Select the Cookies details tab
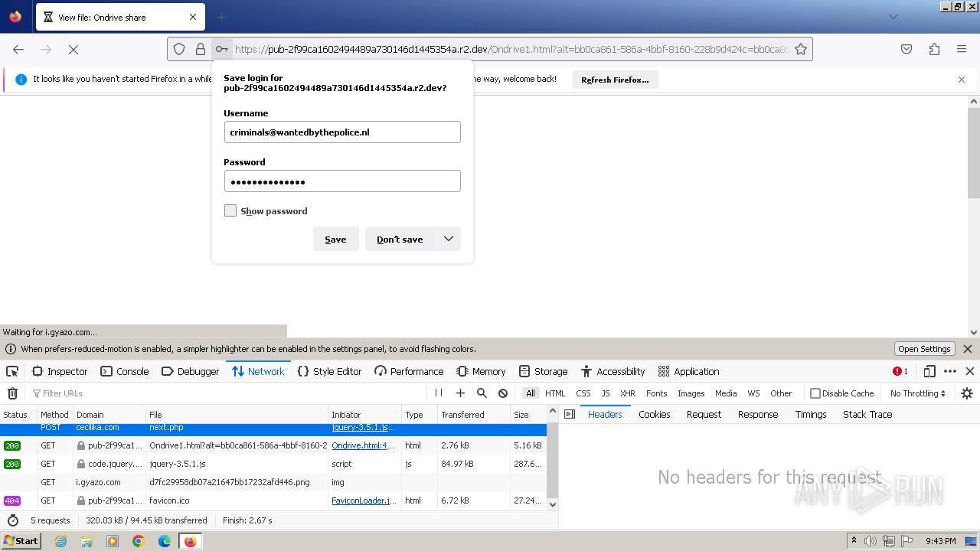 [x=655, y=414]
